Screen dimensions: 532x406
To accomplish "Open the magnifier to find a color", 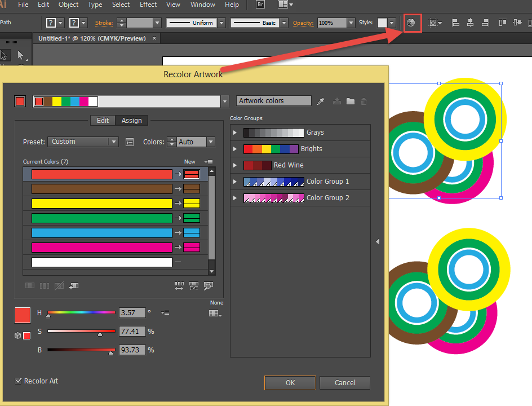I will coord(209,285).
